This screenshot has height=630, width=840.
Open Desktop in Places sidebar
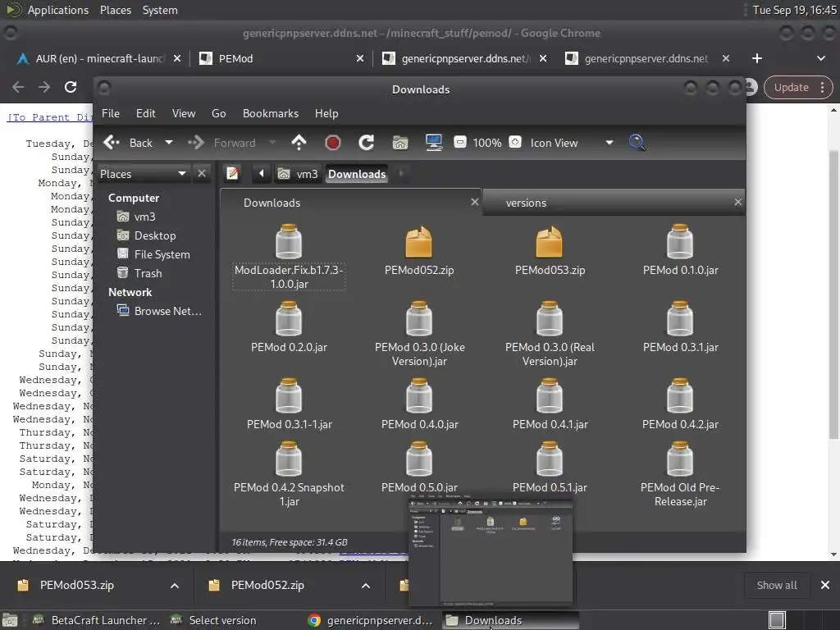155,235
